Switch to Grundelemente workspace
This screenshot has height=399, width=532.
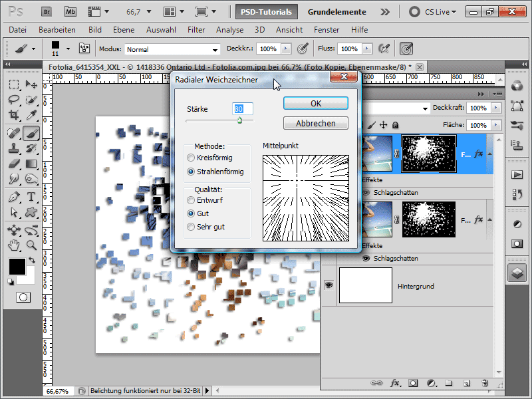(337, 12)
